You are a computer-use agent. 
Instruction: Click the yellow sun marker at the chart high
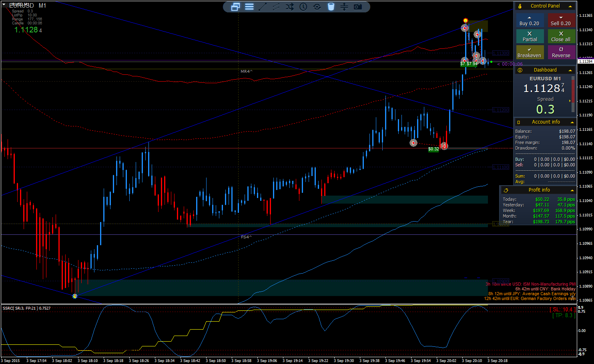[466, 20]
